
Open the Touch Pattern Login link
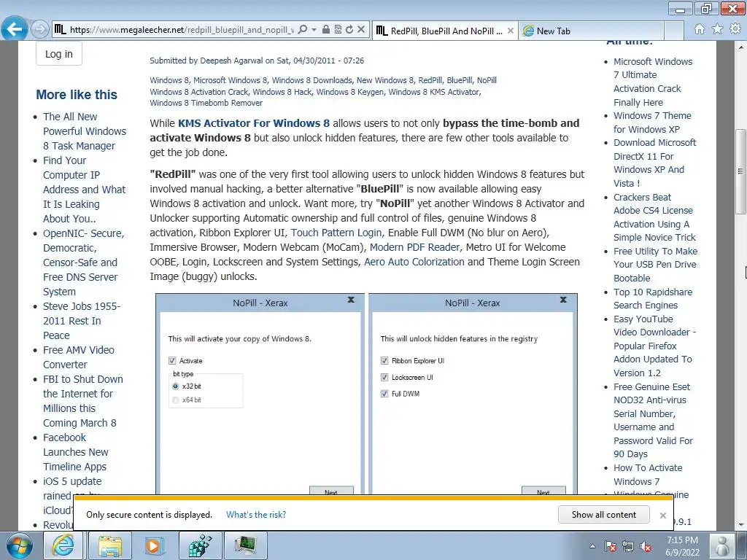(x=336, y=233)
